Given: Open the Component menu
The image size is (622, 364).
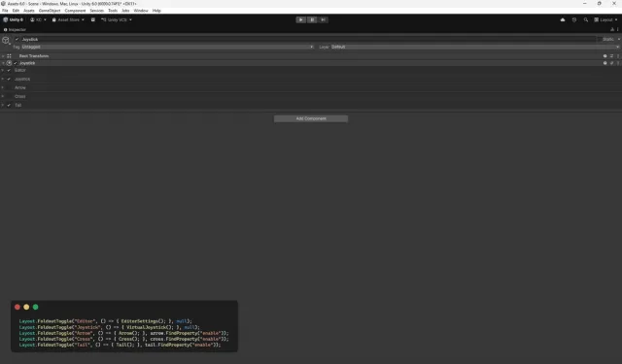Looking at the screenshot, I should tap(75, 11).
